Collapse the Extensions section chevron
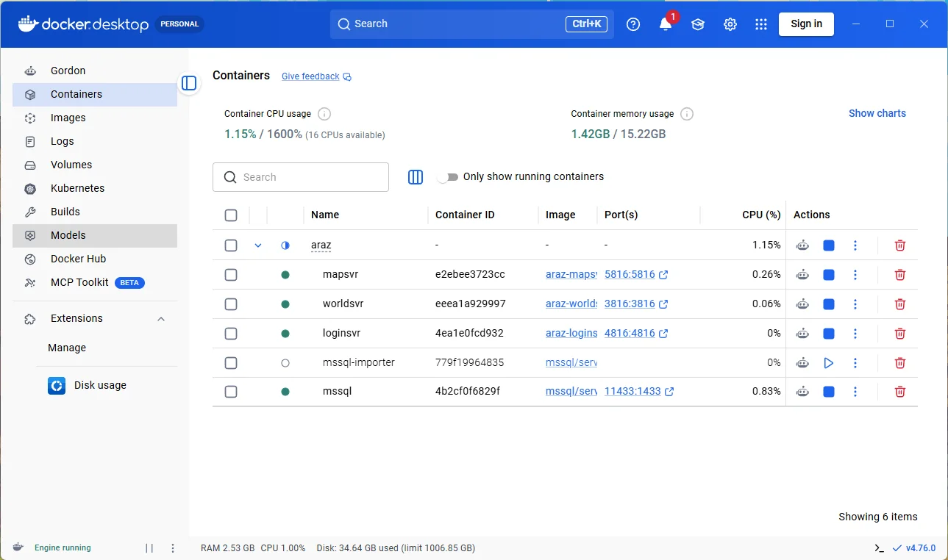Viewport: 948px width, 560px height. [x=161, y=319]
